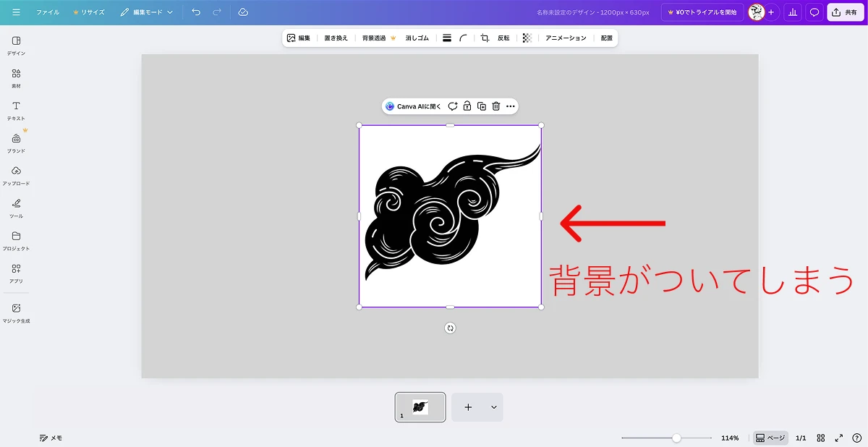This screenshot has height=447, width=868.
Task: Duplicate the selected image
Action: click(482, 106)
